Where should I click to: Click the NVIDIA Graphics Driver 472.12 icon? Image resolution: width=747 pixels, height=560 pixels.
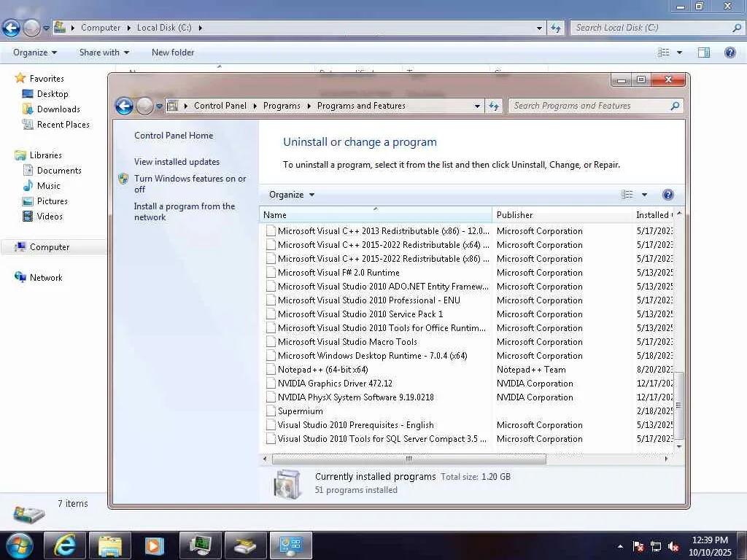tap(271, 384)
